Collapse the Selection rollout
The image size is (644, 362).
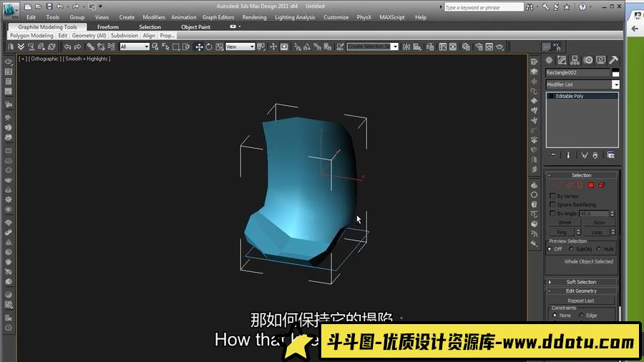click(x=582, y=175)
